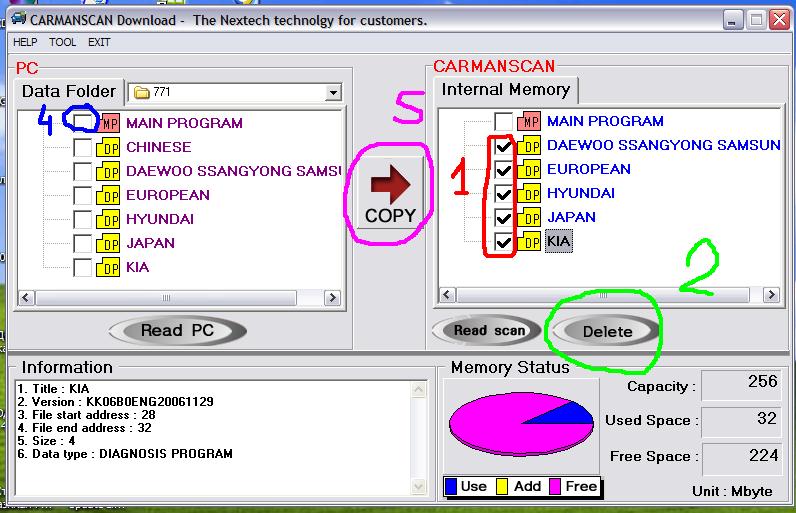
Task: Select the DP icon next to CHINESE
Action: [108, 148]
